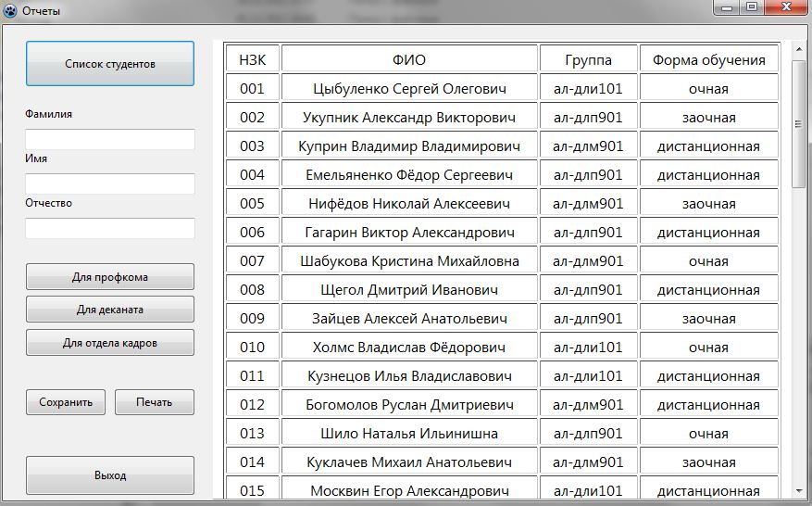This screenshot has height=506, width=812.
Task: Click group cell in Щегол row
Action: pos(588,290)
